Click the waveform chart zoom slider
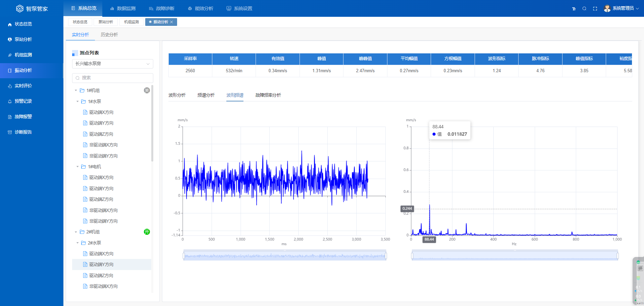Screen dimensions: 644x306 pyautogui.click(x=284, y=256)
